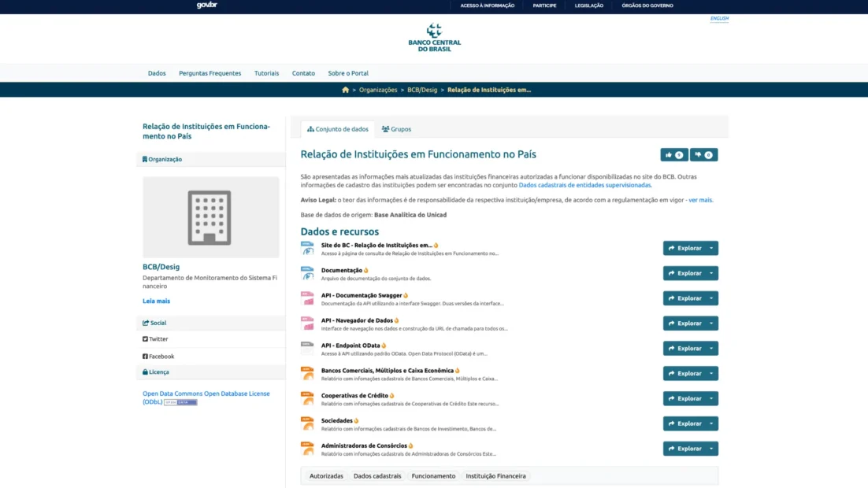The image size is (868, 488).
Task: Switch language via the ENGLISH link
Action: coord(719,18)
